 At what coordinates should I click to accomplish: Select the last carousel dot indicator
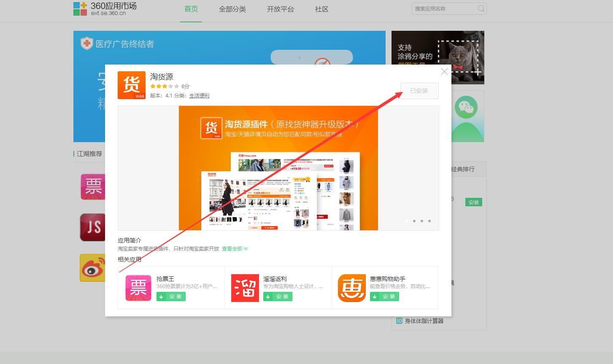click(429, 221)
